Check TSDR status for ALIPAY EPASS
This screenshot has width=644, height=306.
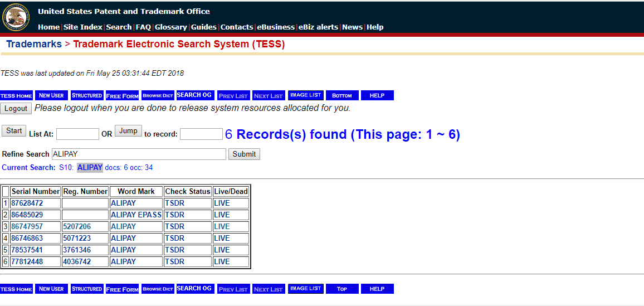click(174, 215)
